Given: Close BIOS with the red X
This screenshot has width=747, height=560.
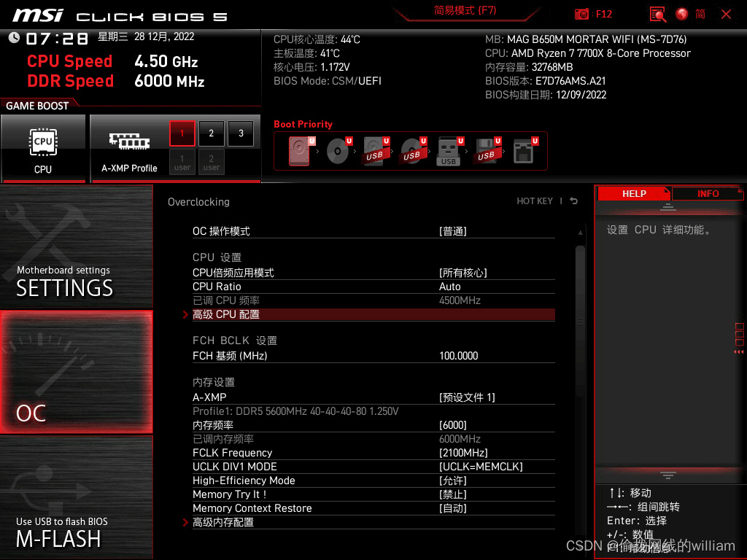Looking at the screenshot, I should coord(726,14).
